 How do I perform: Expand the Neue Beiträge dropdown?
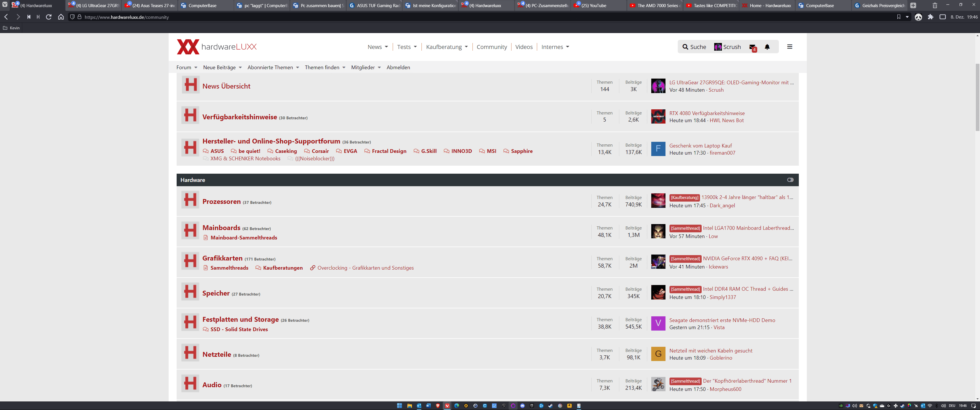222,67
